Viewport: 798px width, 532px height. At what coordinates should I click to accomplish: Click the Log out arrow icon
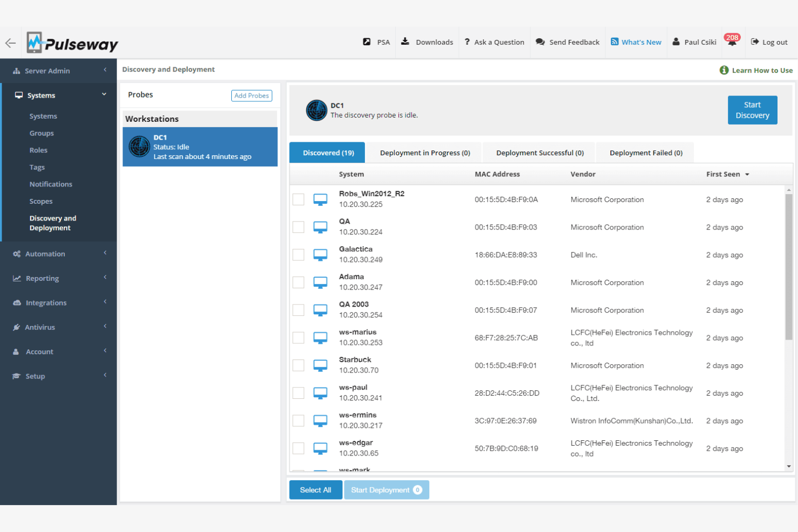point(755,42)
